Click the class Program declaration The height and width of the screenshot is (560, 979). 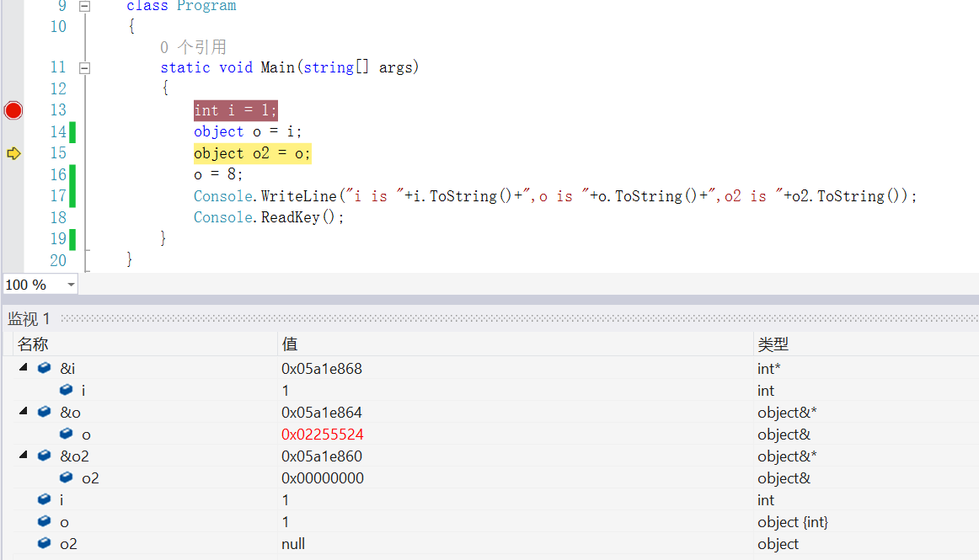tap(181, 6)
